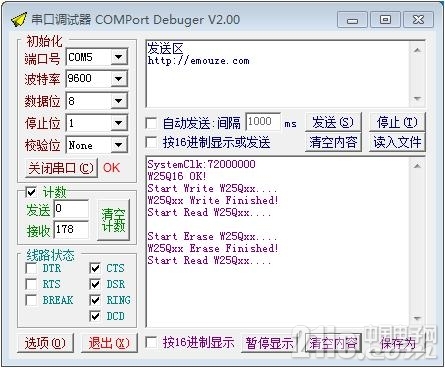Close the COMPort Debuger window
The width and height of the screenshot is (445, 368).
[x=418, y=20]
